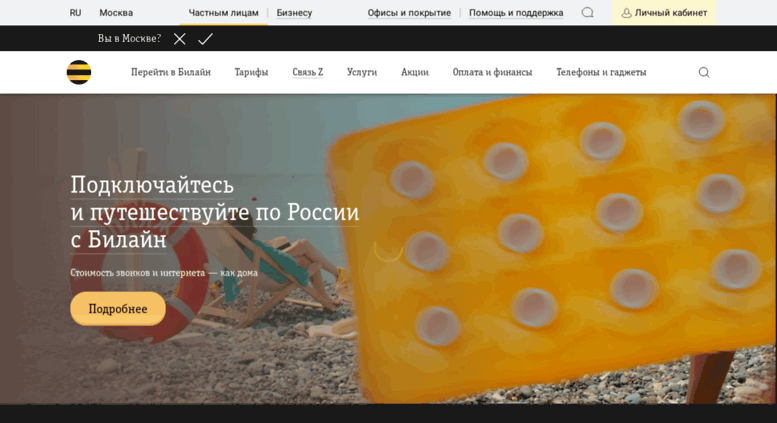
Task: Expand the Услуги menu
Action: click(x=362, y=72)
